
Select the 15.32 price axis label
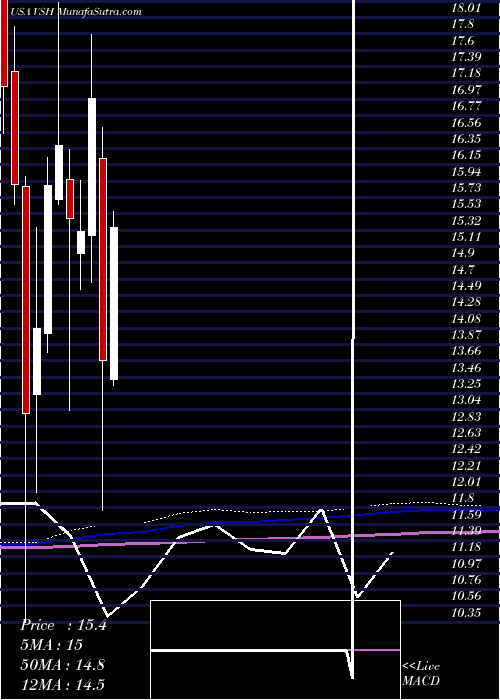pyautogui.click(x=466, y=221)
